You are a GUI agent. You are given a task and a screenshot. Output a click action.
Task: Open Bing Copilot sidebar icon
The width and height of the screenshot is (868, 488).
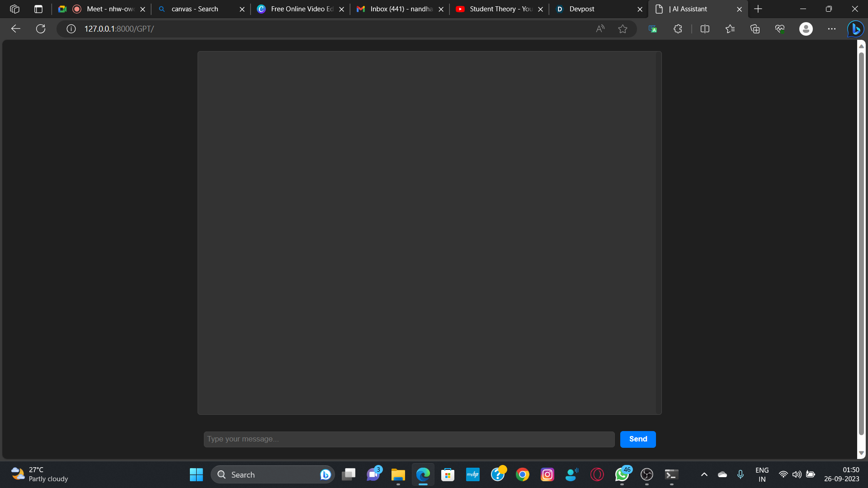click(x=855, y=29)
